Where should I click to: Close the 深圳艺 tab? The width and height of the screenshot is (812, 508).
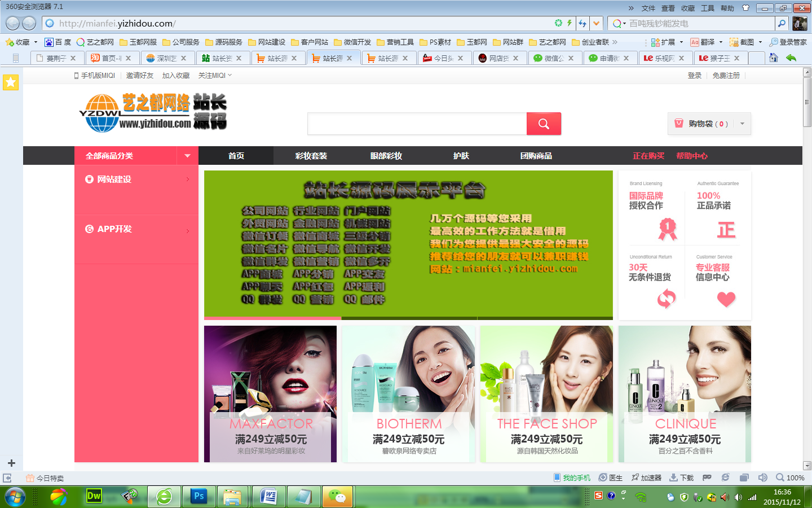(x=183, y=58)
